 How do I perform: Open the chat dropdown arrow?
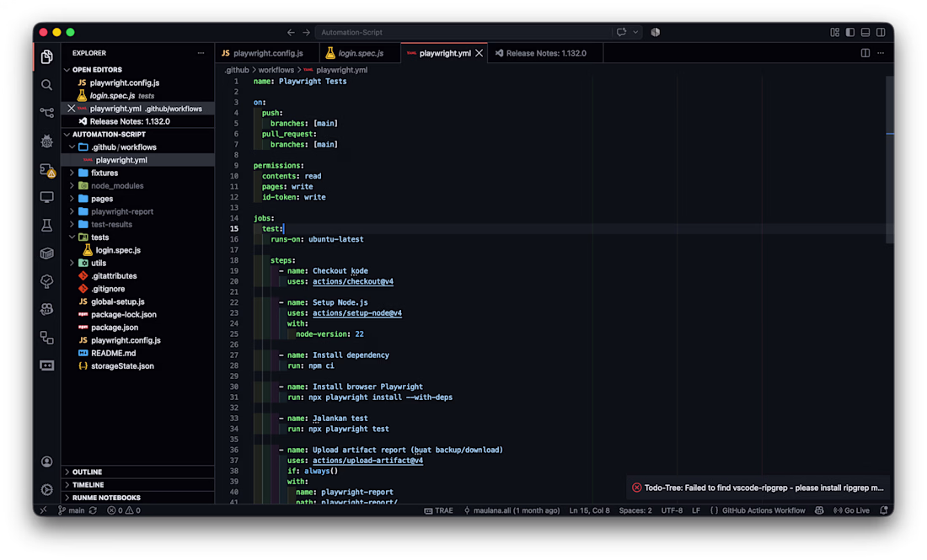point(635,33)
